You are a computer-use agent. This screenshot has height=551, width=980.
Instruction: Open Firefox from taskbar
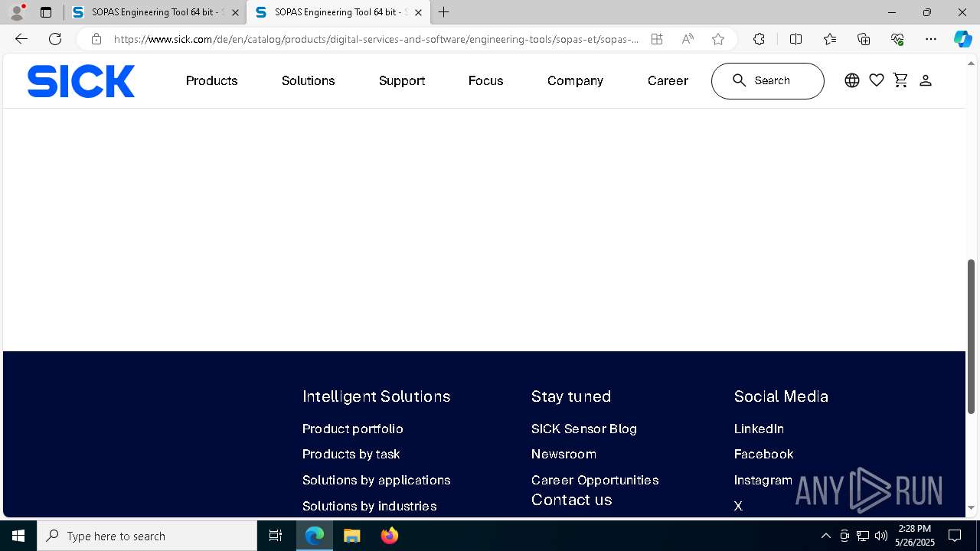(390, 536)
